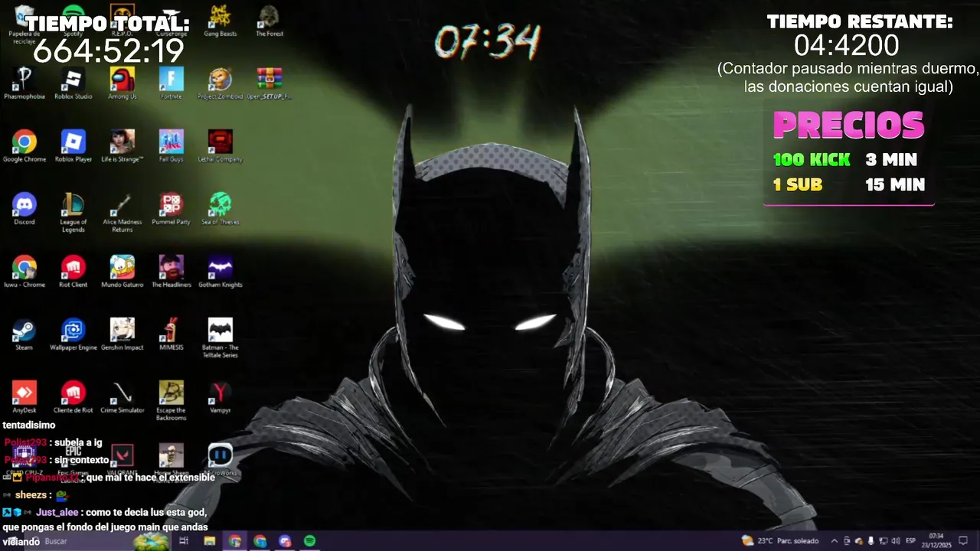Select the Lethal Company shortcut
980x551 pixels.
(220, 146)
